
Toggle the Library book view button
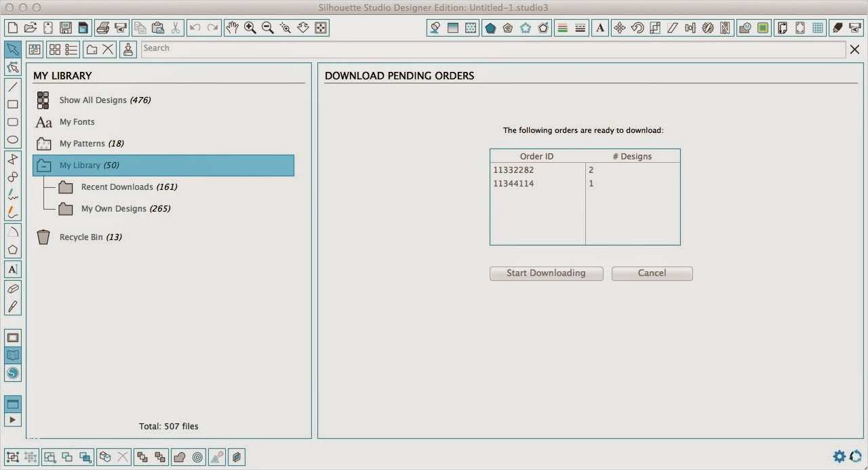[x=12, y=355]
